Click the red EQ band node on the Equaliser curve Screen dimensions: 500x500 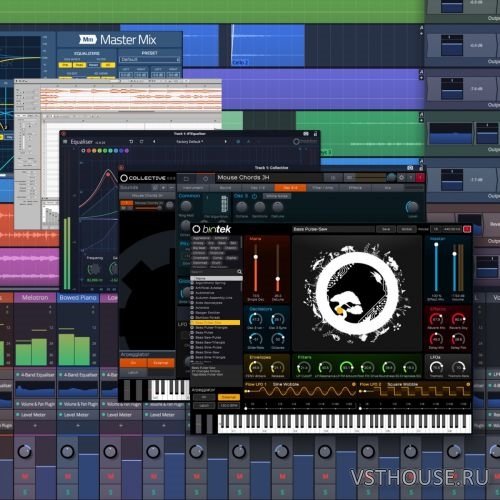[x=108, y=174]
